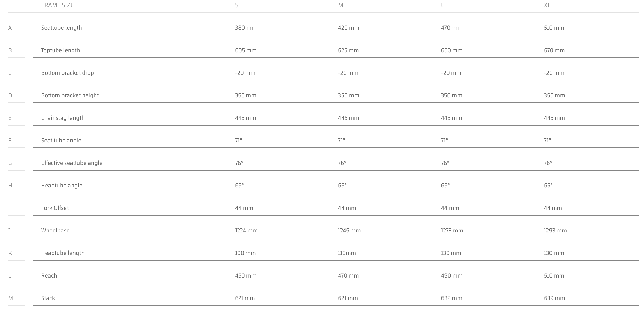Click the Seat tube angle label

[61, 141]
